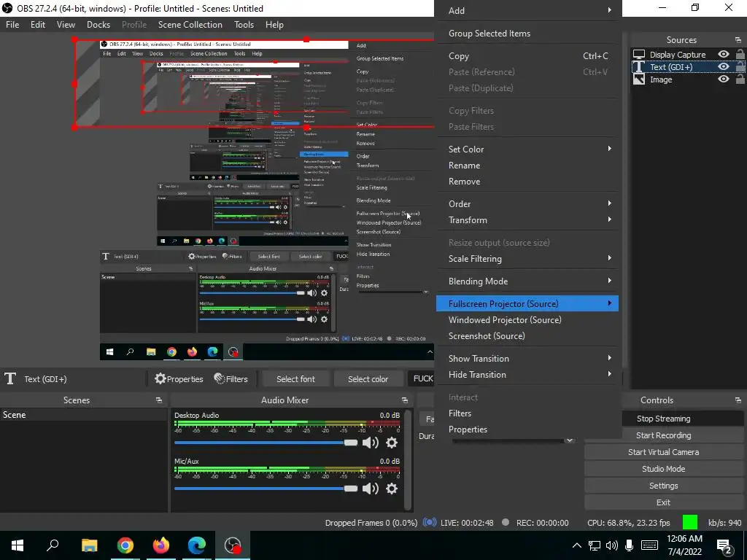Click the Select color button
Image resolution: width=747 pixels, height=560 pixels.
[368, 379]
